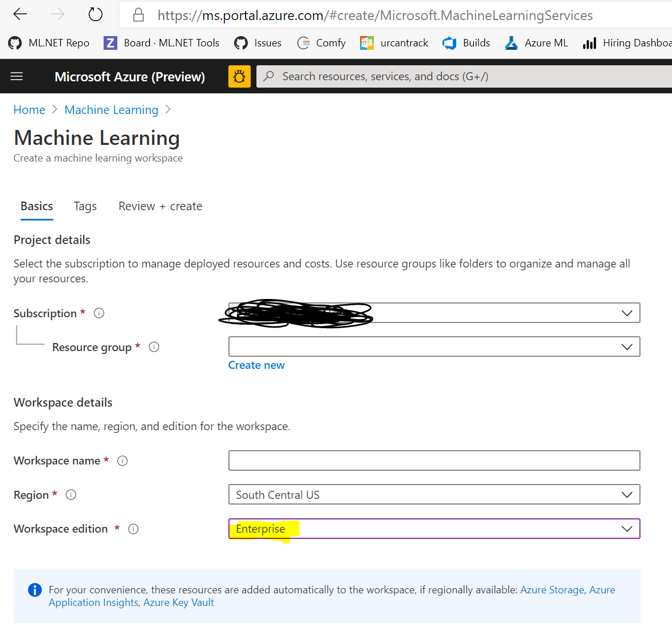Screen dimensions: 672x634
Task: Click the Workspace edition info tooltip icon
Action: (133, 529)
